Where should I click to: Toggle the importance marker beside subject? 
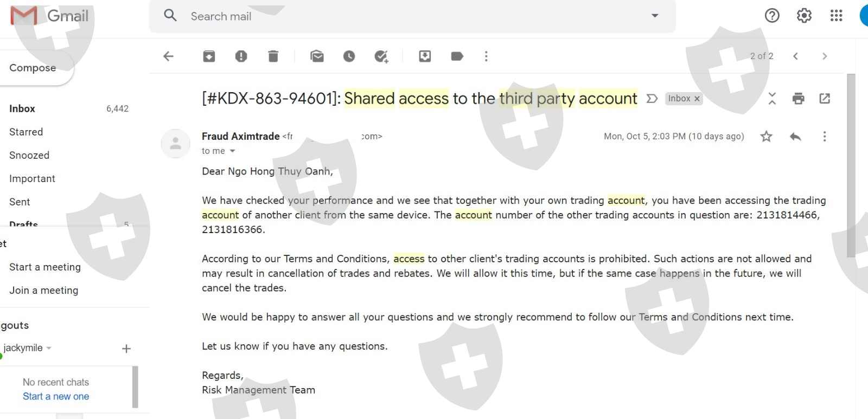(x=652, y=99)
